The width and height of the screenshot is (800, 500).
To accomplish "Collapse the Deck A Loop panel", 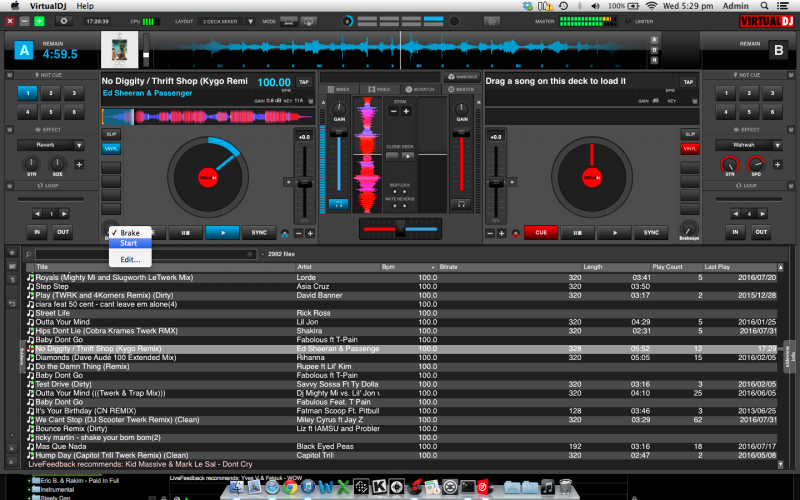I will point(9,186).
